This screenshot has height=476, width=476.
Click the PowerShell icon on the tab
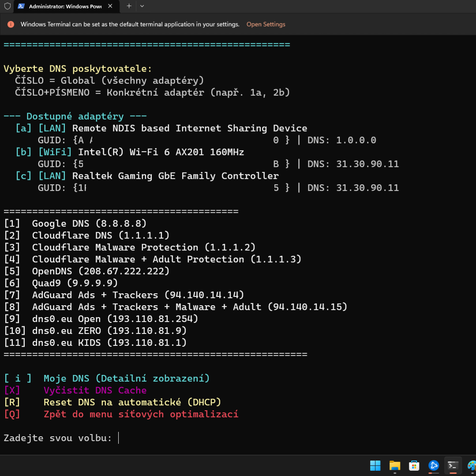pos(21,6)
